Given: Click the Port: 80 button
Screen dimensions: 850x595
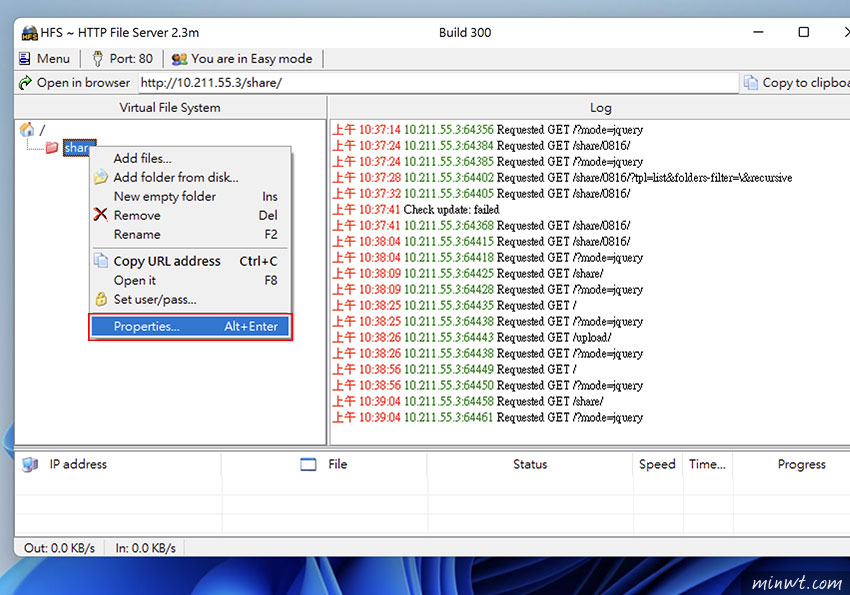Looking at the screenshot, I should (123, 59).
